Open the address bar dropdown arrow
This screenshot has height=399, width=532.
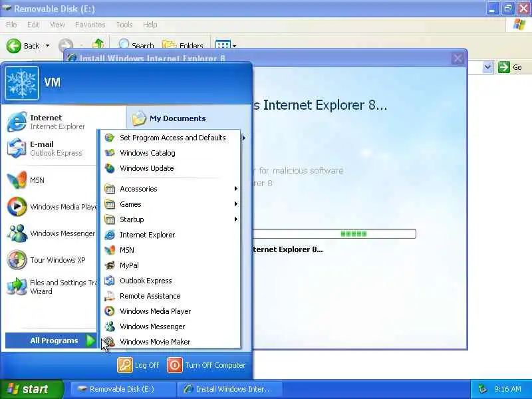(x=487, y=67)
